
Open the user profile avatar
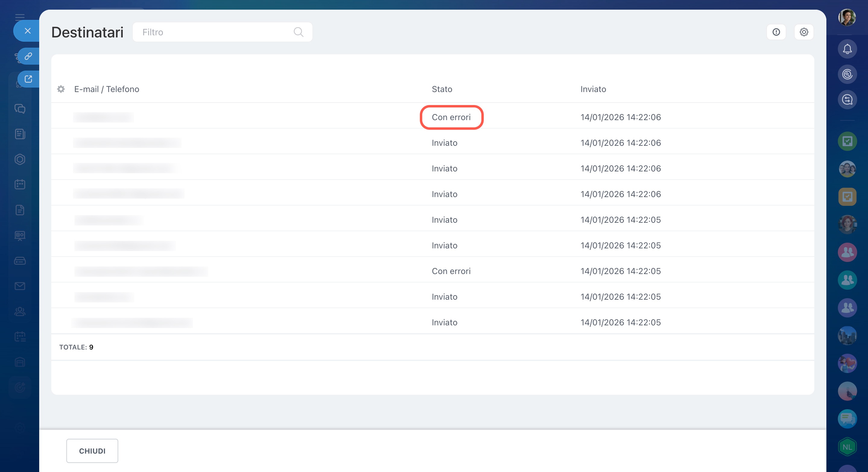847,17
